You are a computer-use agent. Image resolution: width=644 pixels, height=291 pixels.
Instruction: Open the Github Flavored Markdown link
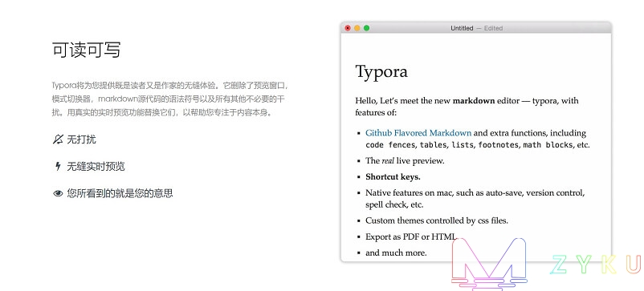pos(418,133)
